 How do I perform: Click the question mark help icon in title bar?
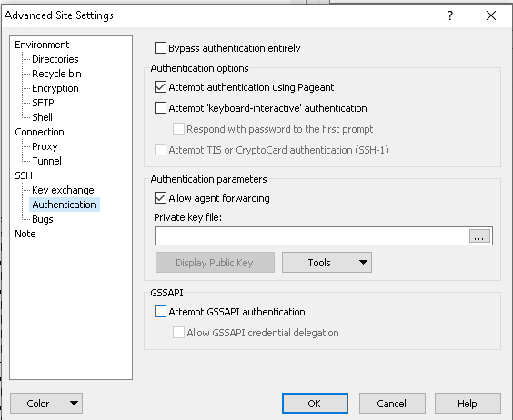(x=450, y=15)
